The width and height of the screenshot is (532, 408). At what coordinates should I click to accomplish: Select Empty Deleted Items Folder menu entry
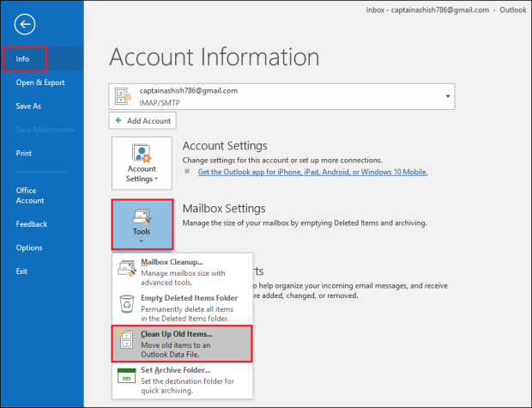pos(189,298)
